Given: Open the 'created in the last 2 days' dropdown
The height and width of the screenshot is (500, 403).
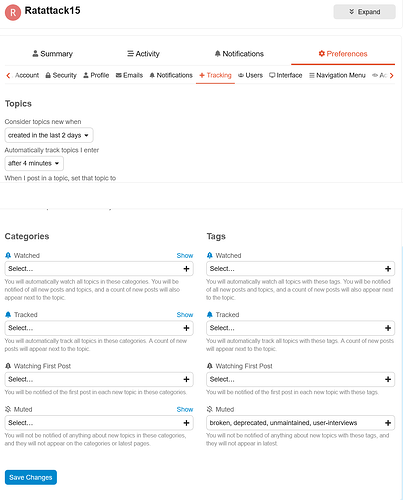Looking at the screenshot, I should [x=49, y=135].
